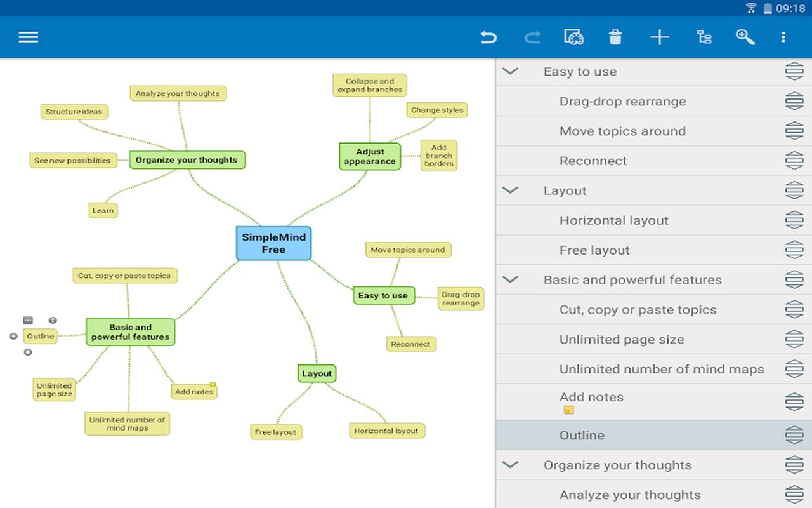The height and width of the screenshot is (508, 812).
Task: Select the Adjust appearance topic node
Action: 370,157
